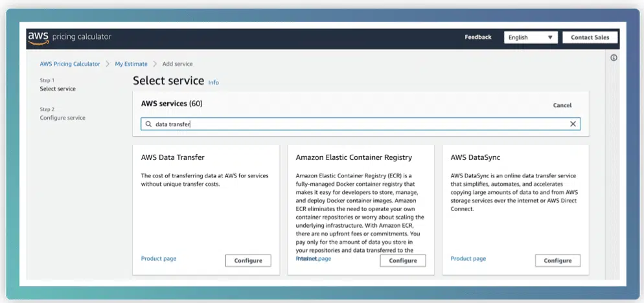Open Elastic Container Registry product page
644x303 pixels.
point(314,259)
